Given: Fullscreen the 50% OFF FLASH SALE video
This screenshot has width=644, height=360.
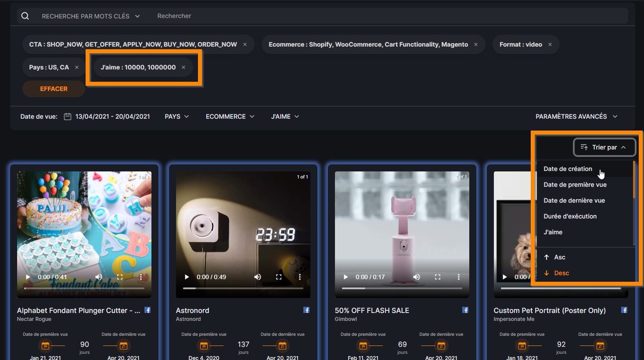Looking at the screenshot, I should 438,277.
